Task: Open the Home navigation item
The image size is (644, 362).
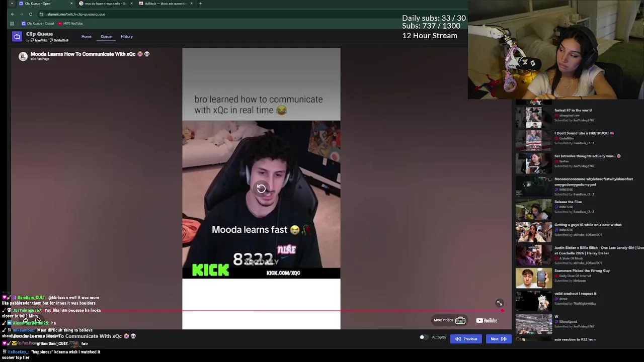Action: tap(87, 36)
